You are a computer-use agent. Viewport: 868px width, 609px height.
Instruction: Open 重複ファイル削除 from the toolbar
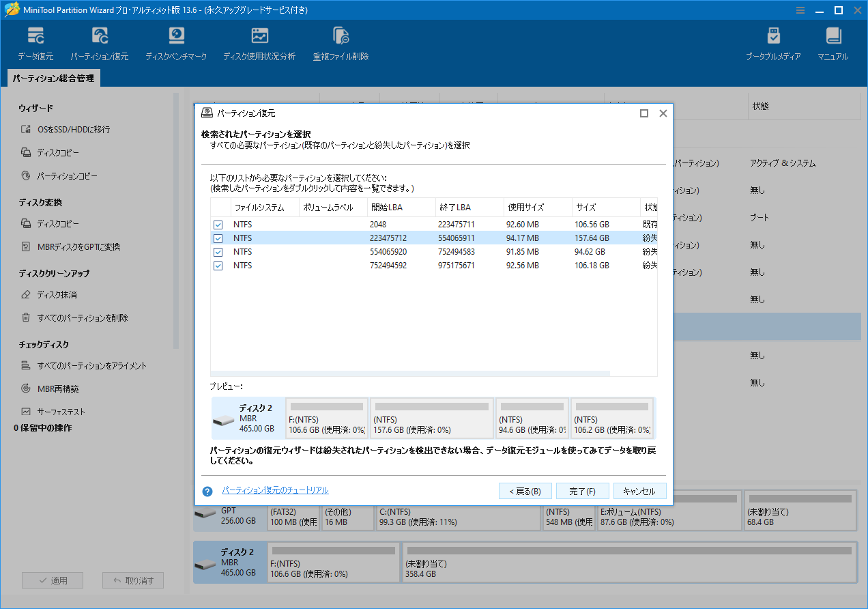click(x=341, y=44)
